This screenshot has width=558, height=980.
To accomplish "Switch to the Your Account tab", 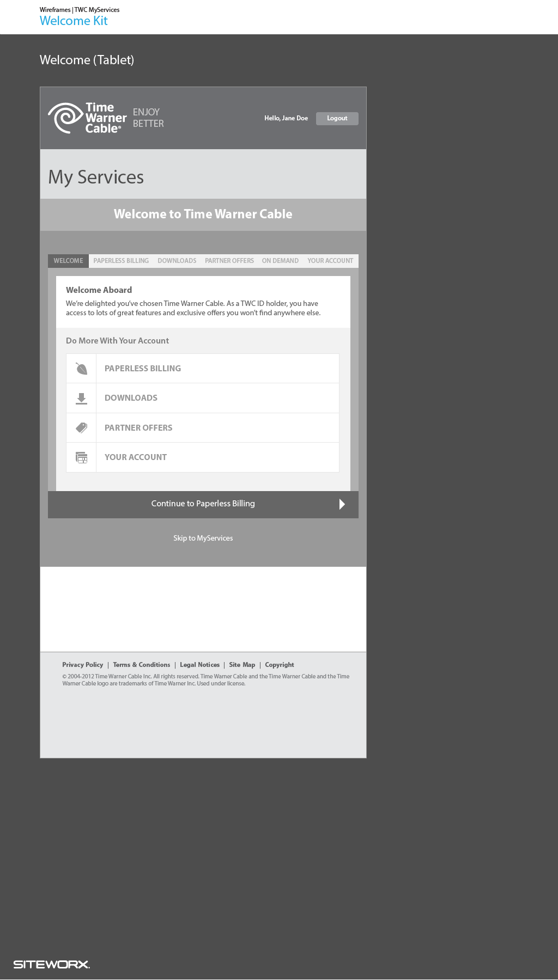I will (x=330, y=261).
